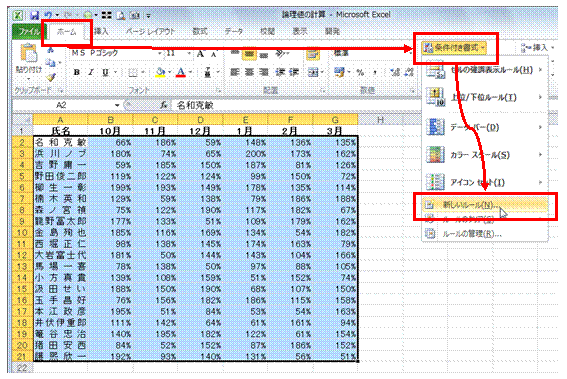
Task: Click the Orientation angled text icon
Action: click(281, 54)
